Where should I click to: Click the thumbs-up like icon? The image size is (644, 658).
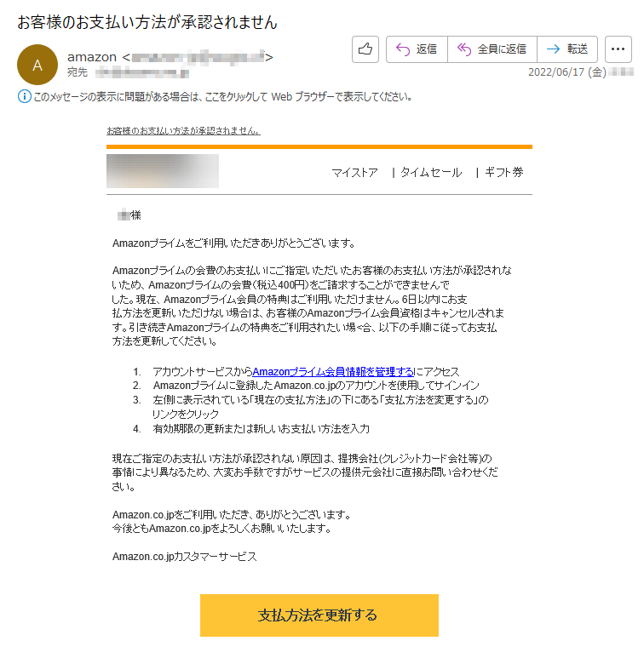365,49
